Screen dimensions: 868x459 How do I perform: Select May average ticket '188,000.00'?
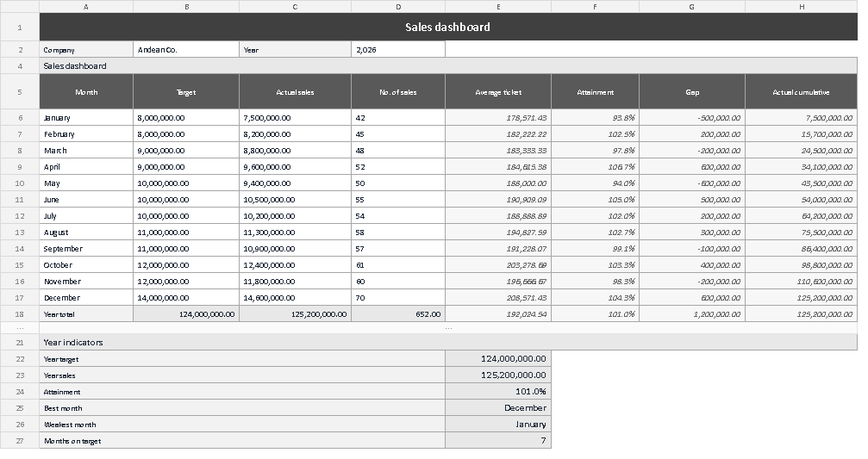(x=498, y=183)
